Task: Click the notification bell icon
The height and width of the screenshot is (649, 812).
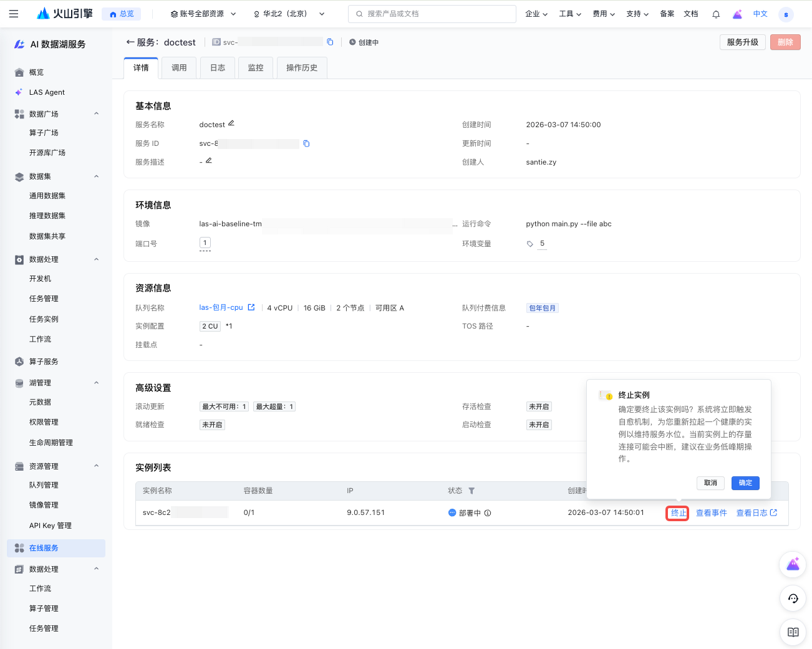Action: point(716,14)
